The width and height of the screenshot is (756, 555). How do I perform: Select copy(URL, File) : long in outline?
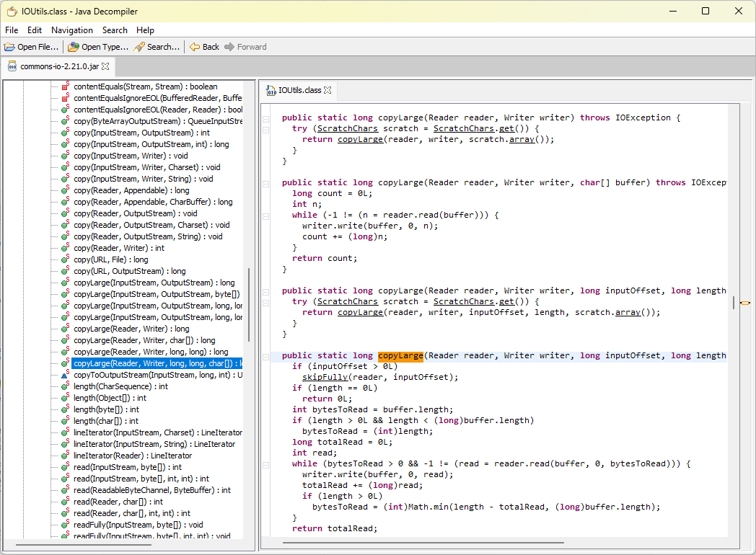[110, 259]
